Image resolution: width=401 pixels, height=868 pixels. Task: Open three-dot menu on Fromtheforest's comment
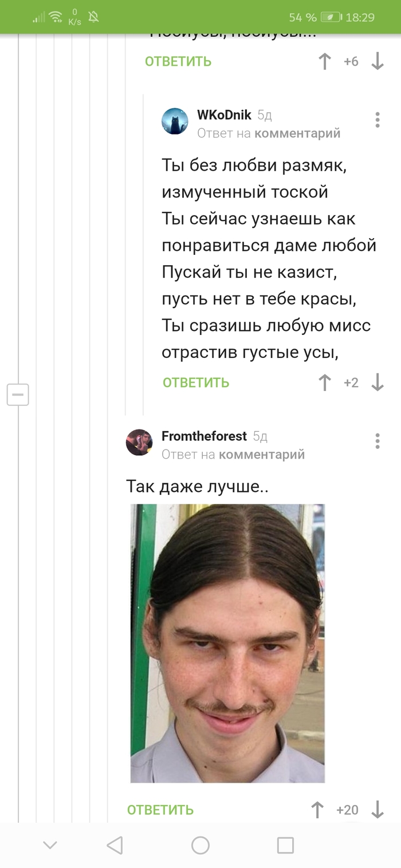(x=378, y=441)
